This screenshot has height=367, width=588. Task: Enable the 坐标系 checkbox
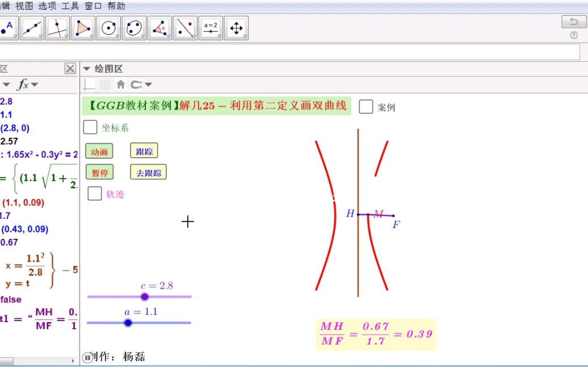point(90,126)
